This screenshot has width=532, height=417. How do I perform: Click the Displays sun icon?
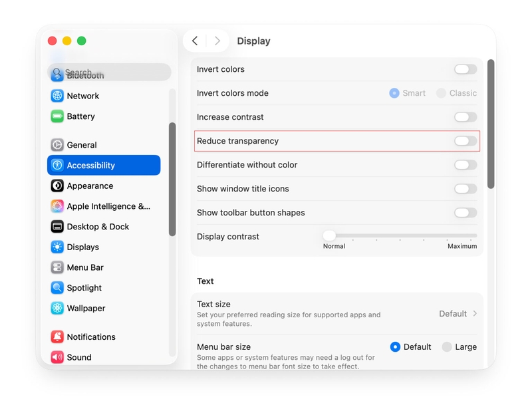pos(57,247)
